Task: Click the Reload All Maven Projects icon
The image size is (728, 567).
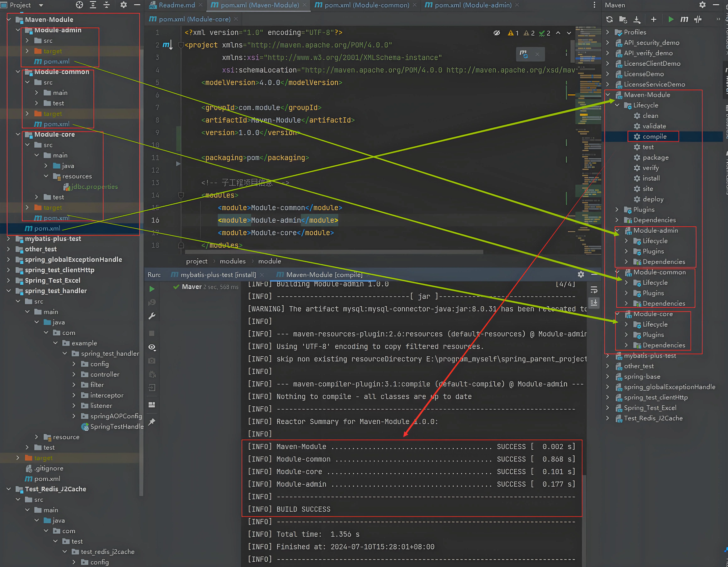Action: click(609, 19)
